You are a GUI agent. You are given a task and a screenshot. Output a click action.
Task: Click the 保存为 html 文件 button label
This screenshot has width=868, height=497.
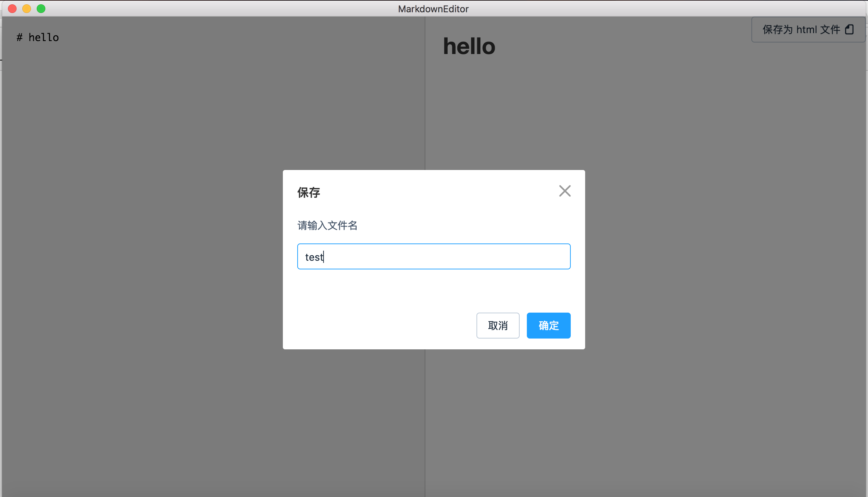click(801, 30)
